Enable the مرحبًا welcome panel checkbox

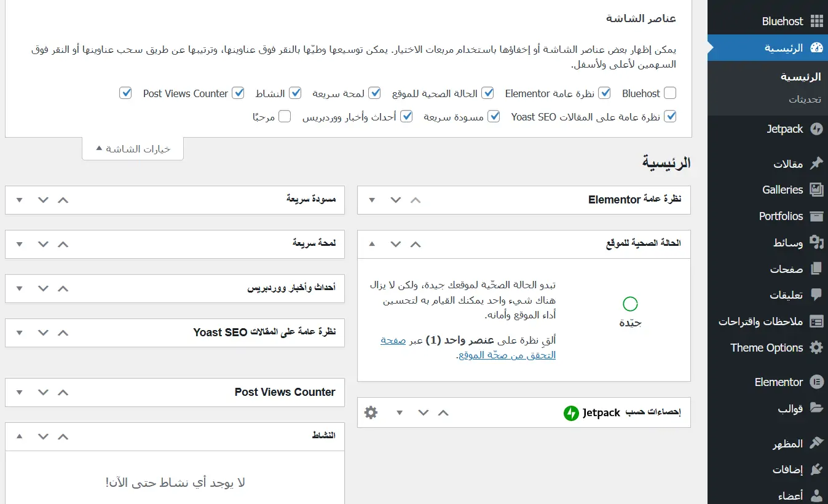click(285, 117)
